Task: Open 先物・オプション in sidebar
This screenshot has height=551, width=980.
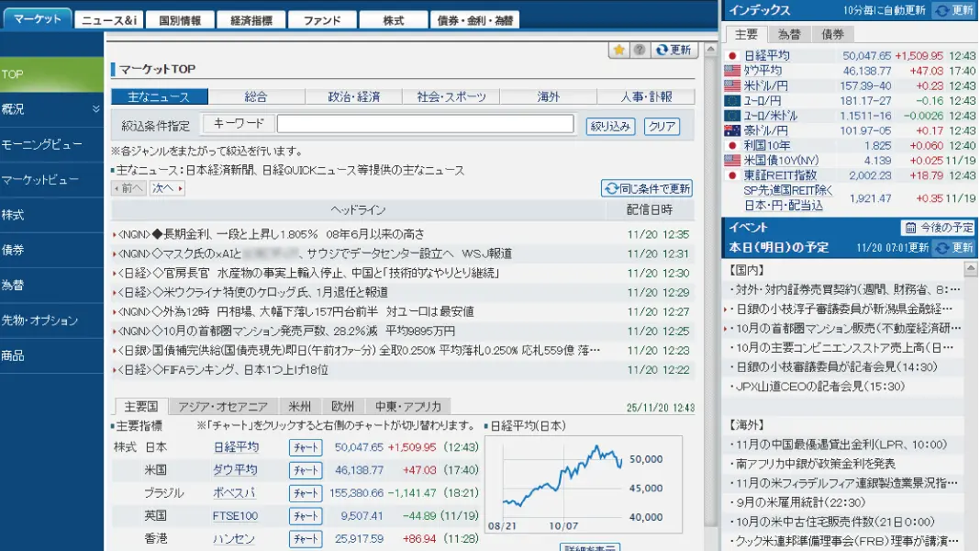Action: tap(51, 320)
